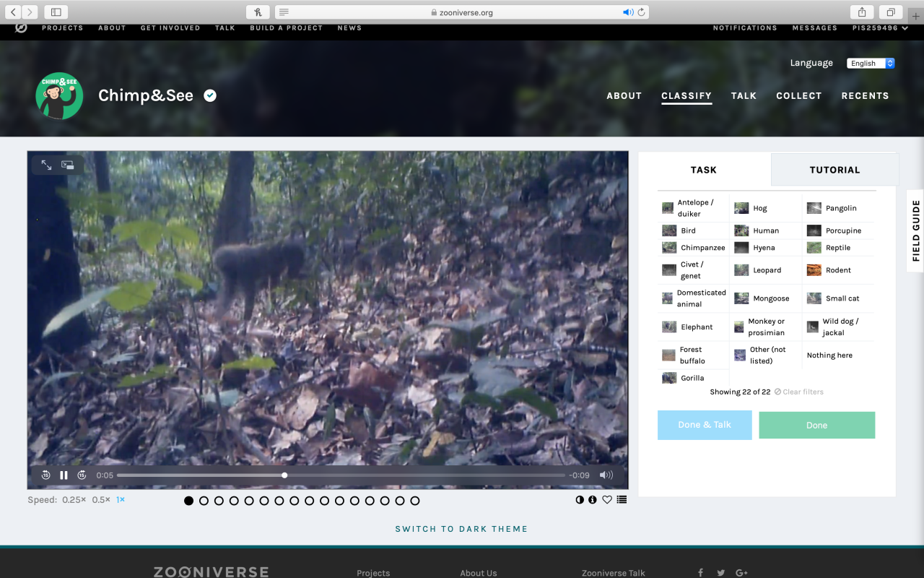
Task: Show all Safari tabs overview
Action: click(x=891, y=12)
